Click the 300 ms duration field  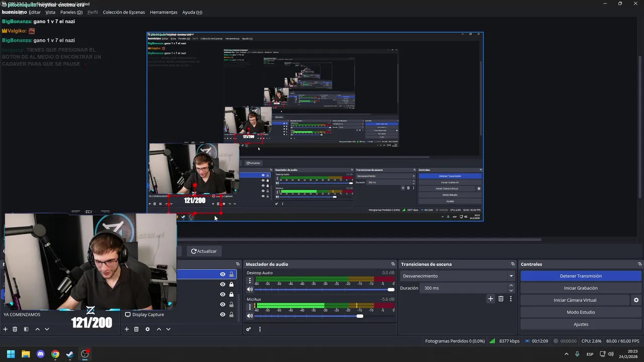click(464, 288)
